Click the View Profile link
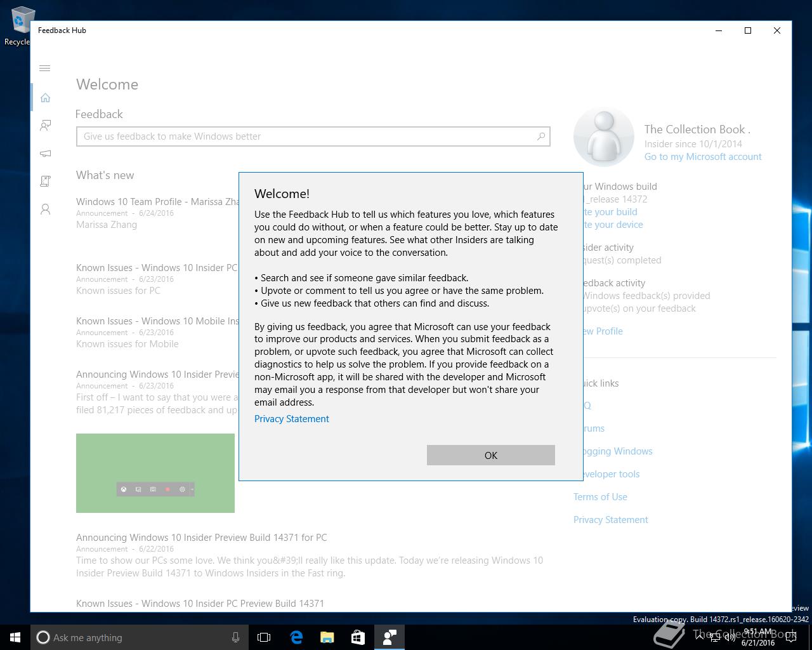Viewport: 812px width, 650px height. 603,331
